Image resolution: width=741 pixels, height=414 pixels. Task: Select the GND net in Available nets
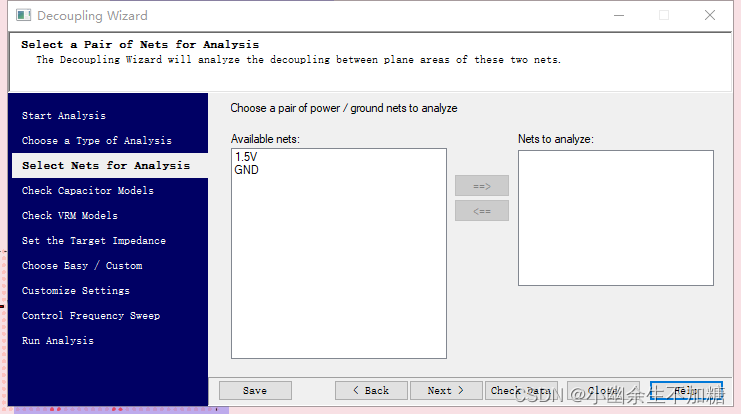point(247,170)
